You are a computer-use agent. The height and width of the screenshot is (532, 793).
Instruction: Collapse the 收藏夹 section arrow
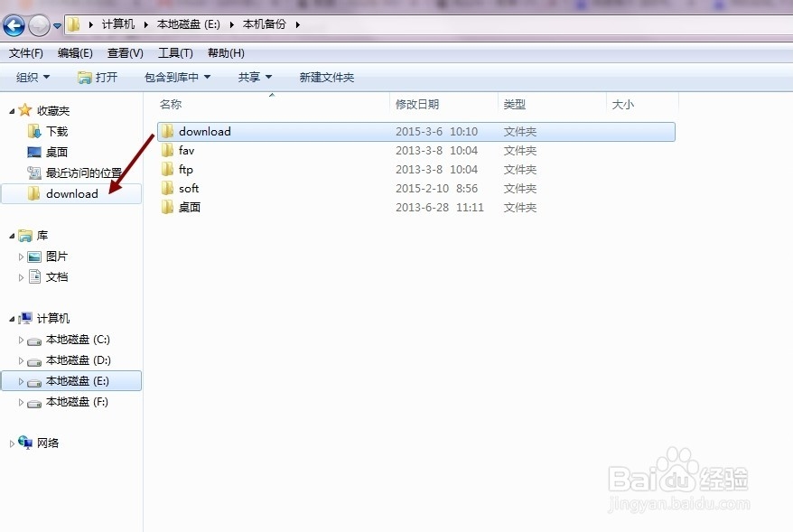(12, 111)
